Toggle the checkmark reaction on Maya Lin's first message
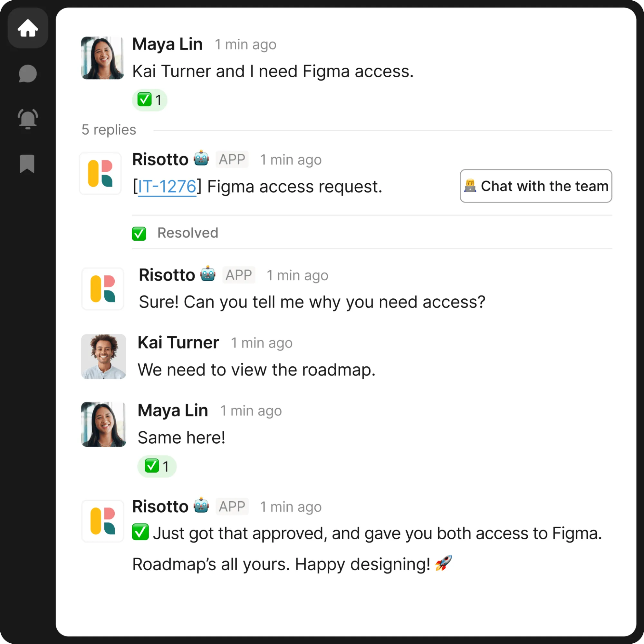This screenshot has height=644, width=644. click(x=149, y=99)
